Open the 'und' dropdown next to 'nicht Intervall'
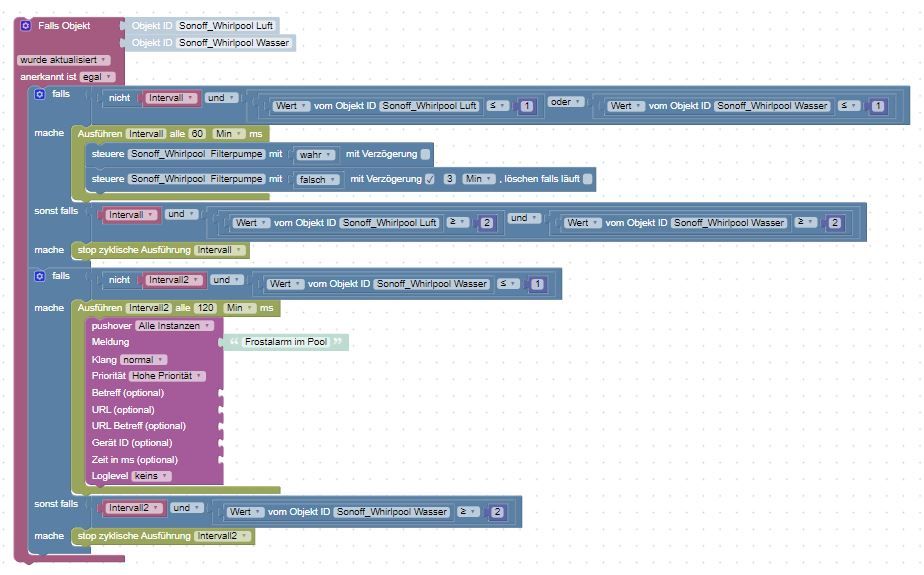This screenshot has width=924, height=575. click(222, 98)
